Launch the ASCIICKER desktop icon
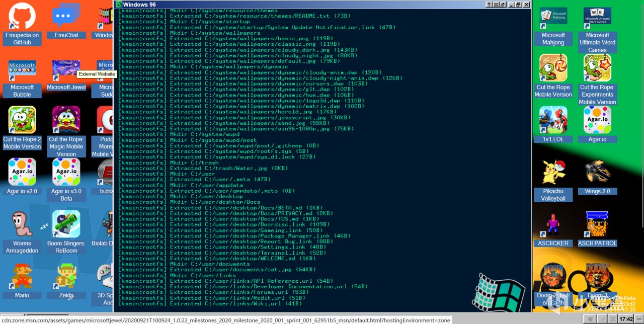Image resolution: width=644 pixels, height=324 pixels. tap(553, 228)
